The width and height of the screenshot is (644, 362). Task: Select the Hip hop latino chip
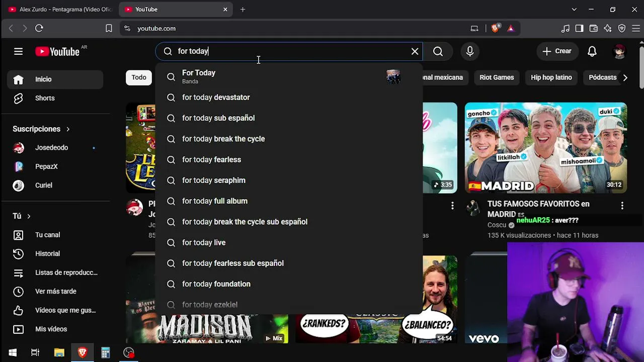click(x=551, y=77)
